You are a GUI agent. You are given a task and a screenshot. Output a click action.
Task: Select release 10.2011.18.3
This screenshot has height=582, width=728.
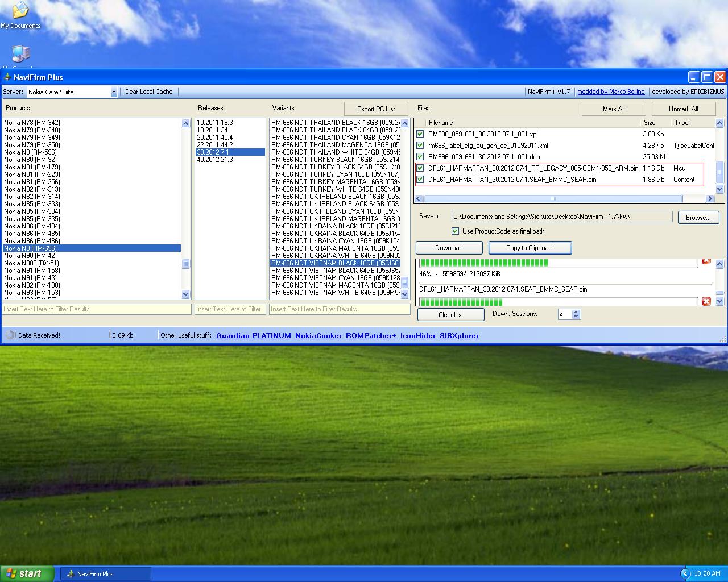(230, 123)
